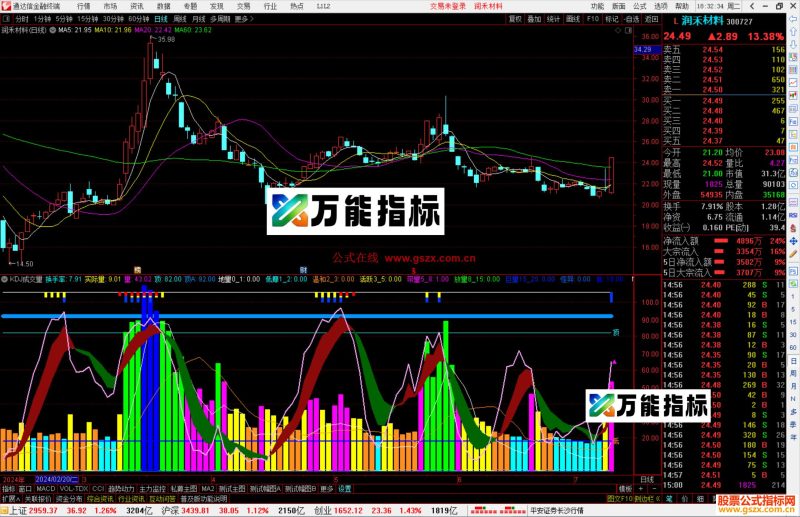Select the 日线 period tab
800x517 pixels.
pyautogui.click(x=161, y=19)
